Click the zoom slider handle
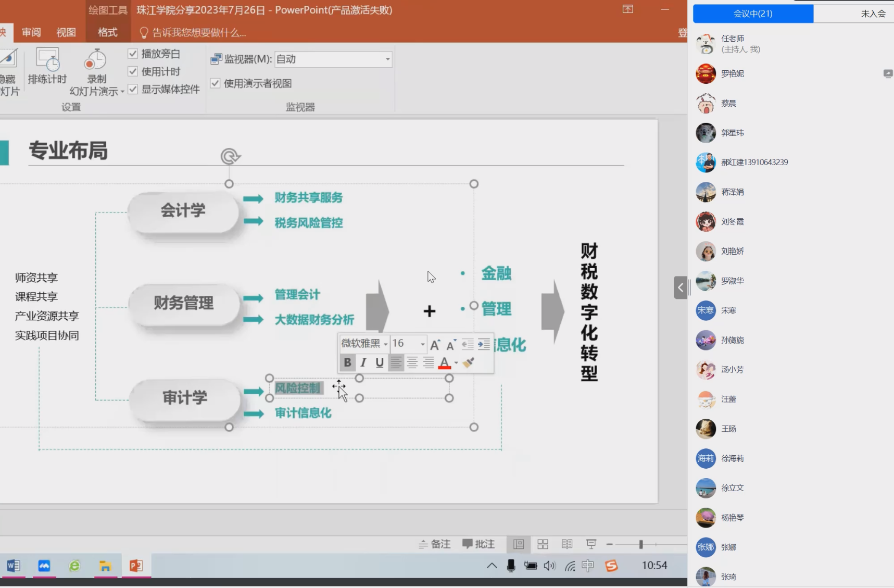The image size is (894, 588). tap(641, 544)
